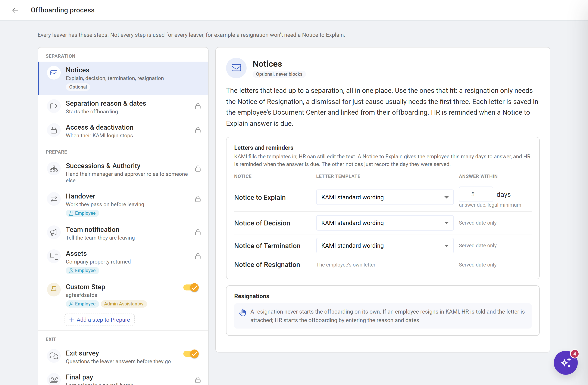Image resolution: width=588 pixels, height=385 pixels.
Task: Click the large Notices envelope header icon
Action: (236, 68)
